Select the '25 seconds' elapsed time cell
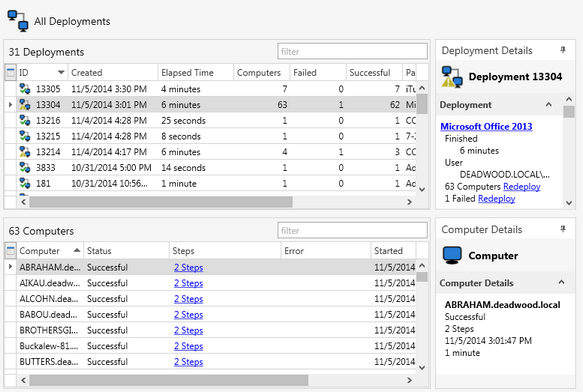The width and height of the screenshot is (583, 392). pos(183,121)
